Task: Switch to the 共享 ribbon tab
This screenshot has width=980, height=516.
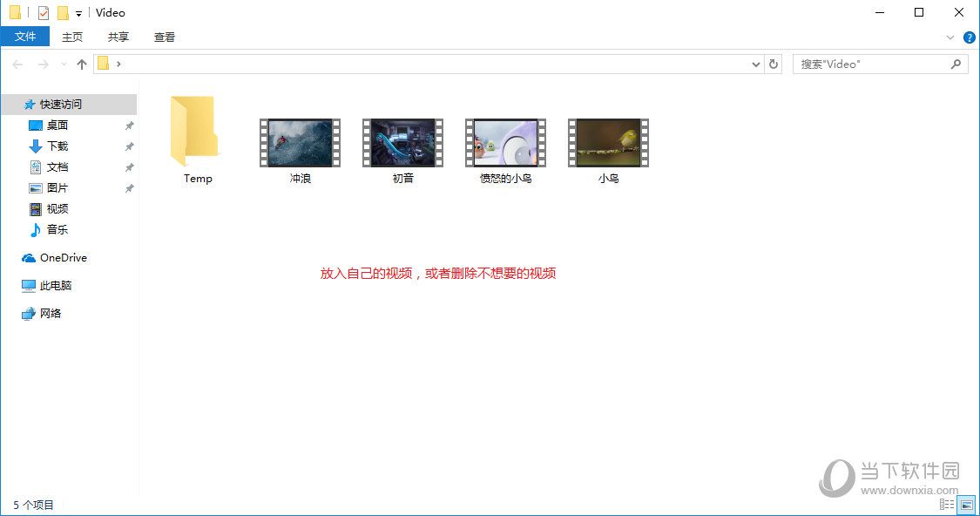Action: click(x=118, y=37)
